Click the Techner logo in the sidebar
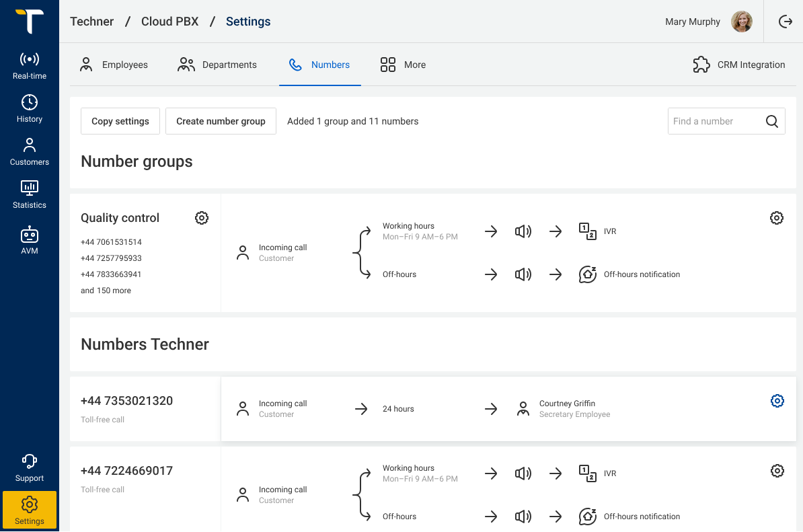 click(x=29, y=21)
